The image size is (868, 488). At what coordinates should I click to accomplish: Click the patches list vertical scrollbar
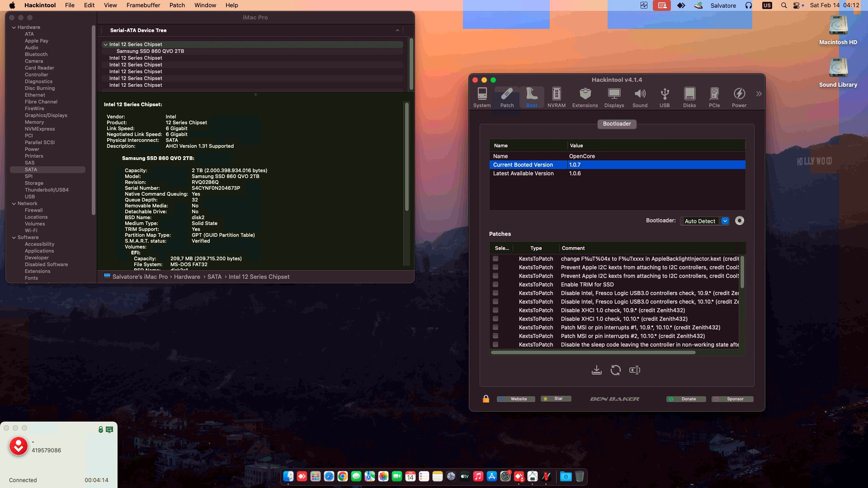(x=742, y=272)
